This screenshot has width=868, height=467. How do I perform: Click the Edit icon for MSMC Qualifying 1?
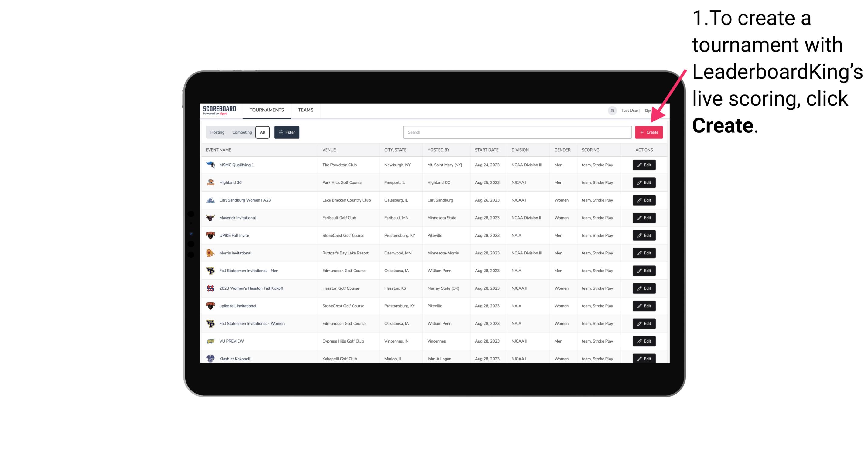[644, 165]
